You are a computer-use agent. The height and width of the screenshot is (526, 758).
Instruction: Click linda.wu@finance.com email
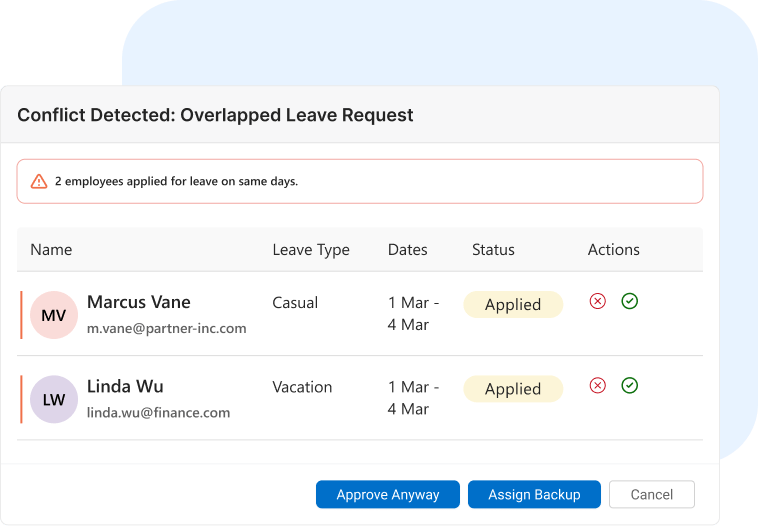pyautogui.click(x=158, y=412)
